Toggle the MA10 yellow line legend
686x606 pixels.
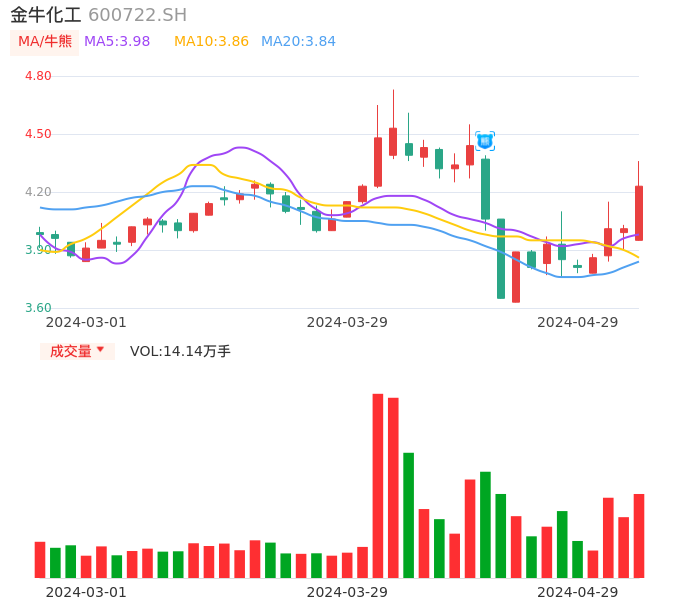pyautogui.click(x=211, y=42)
